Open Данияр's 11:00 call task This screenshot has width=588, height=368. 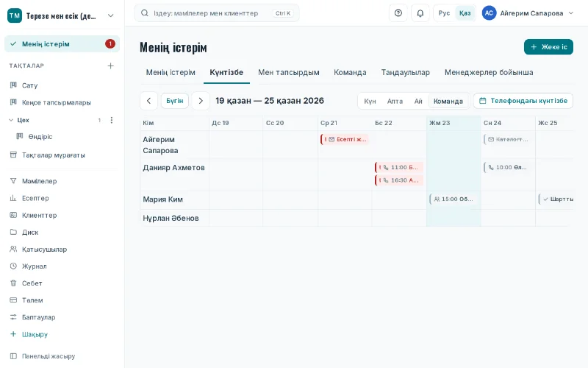pyautogui.click(x=399, y=168)
